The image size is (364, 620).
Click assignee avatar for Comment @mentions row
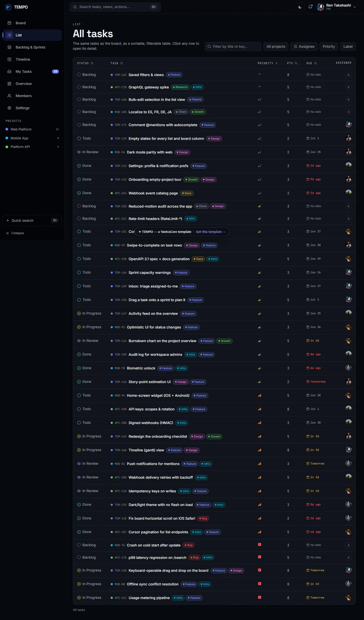pyautogui.click(x=349, y=124)
